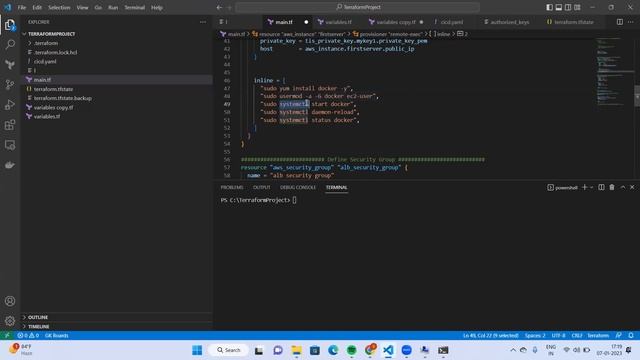Open the new terminal launch profile dropdown
The width and height of the screenshot is (640, 360).
pyautogui.click(x=591, y=187)
